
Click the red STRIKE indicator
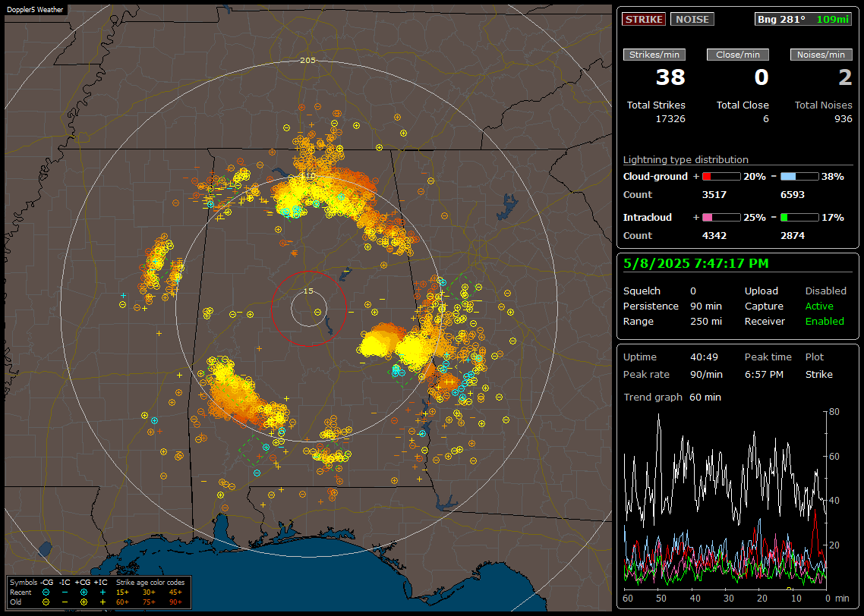coord(644,19)
